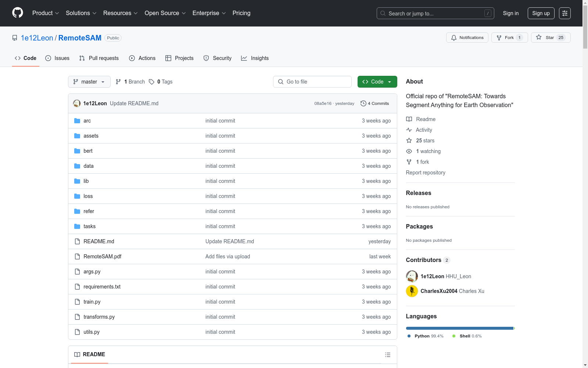Image resolution: width=588 pixels, height=368 pixels.
Task: Open the Notifications button
Action: [467, 38]
